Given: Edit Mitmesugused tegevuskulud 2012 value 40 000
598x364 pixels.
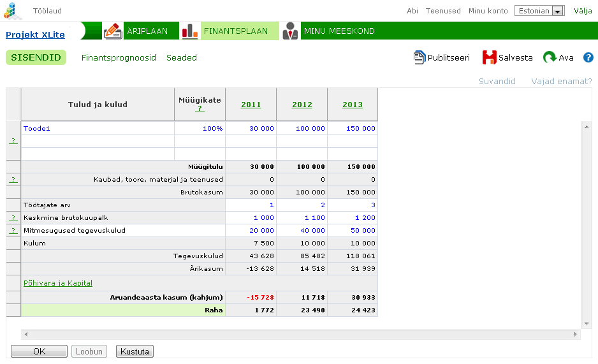Looking at the screenshot, I should [x=302, y=231].
